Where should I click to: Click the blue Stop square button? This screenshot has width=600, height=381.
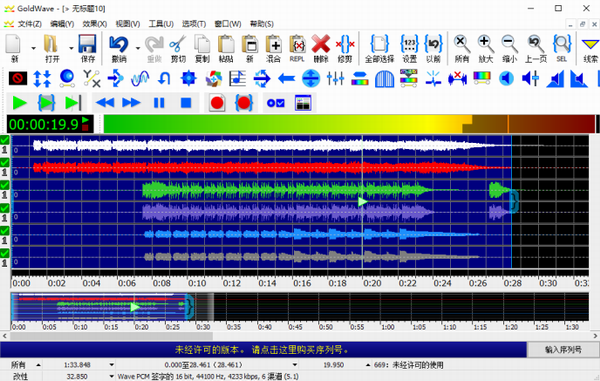(186, 103)
